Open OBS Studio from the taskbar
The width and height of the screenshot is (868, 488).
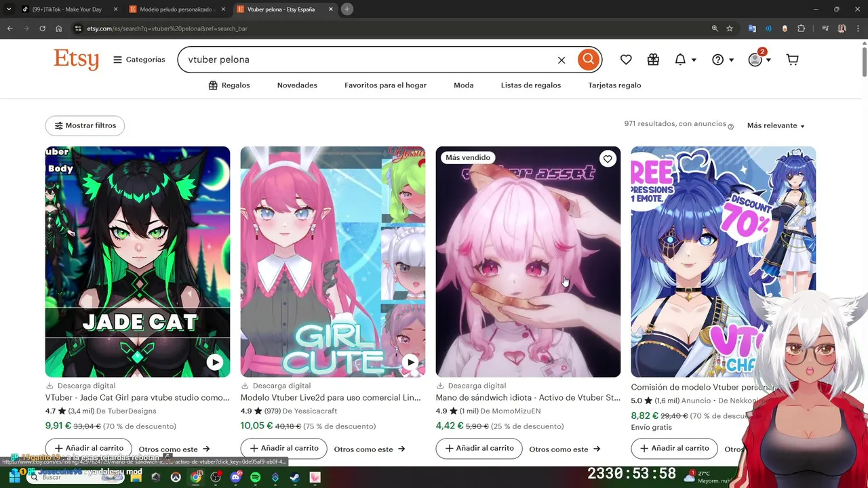point(216,477)
